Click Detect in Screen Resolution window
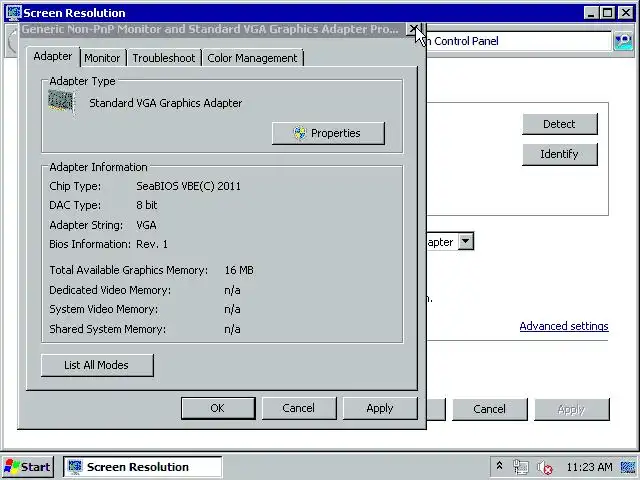 click(x=560, y=124)
